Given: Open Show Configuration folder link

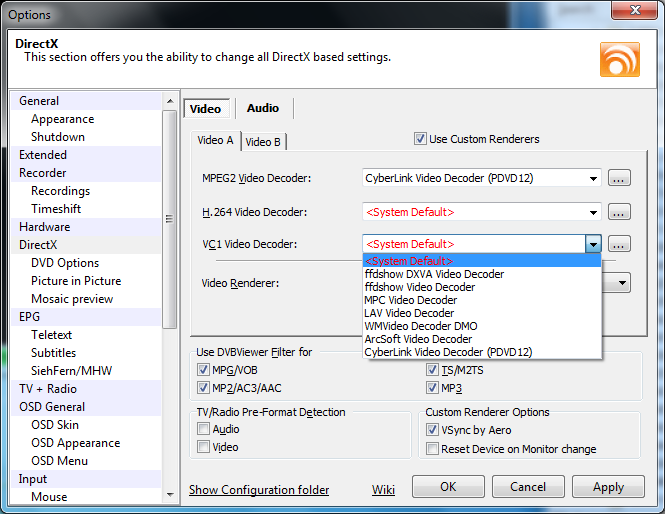Looking at the screenshot, I should [259, 490].
